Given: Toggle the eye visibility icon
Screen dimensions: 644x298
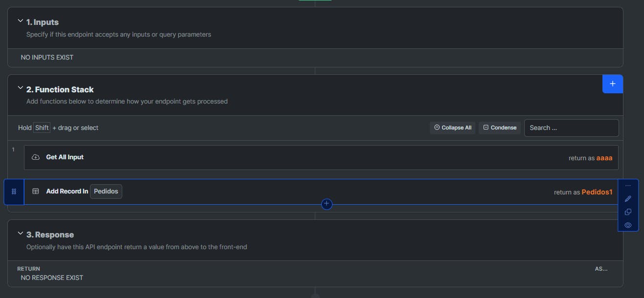Looking at the screenshot, I should click(628, 225).
